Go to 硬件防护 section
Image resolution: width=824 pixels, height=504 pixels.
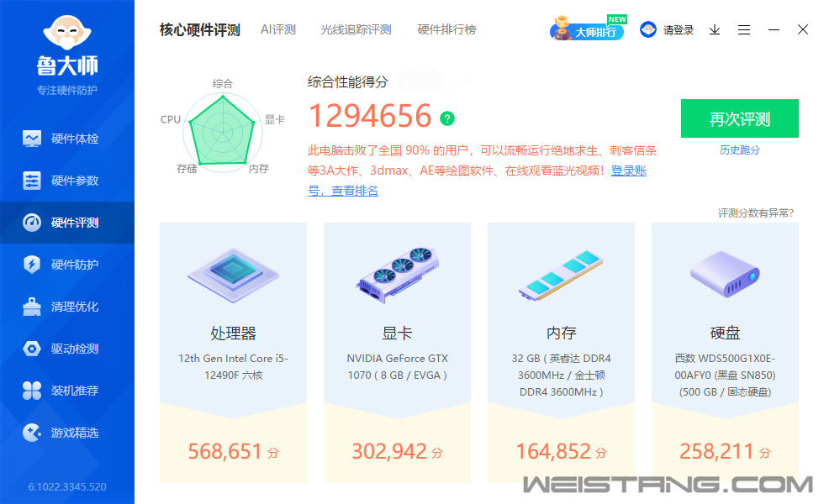pos(67,265)
